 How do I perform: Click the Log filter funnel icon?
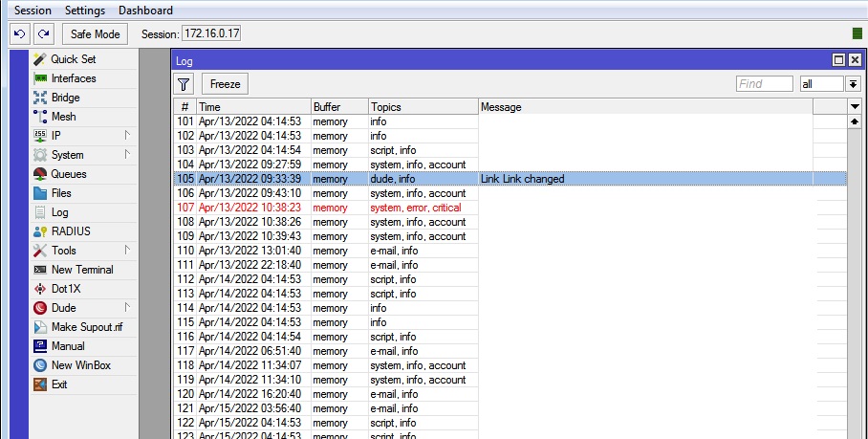184,84
